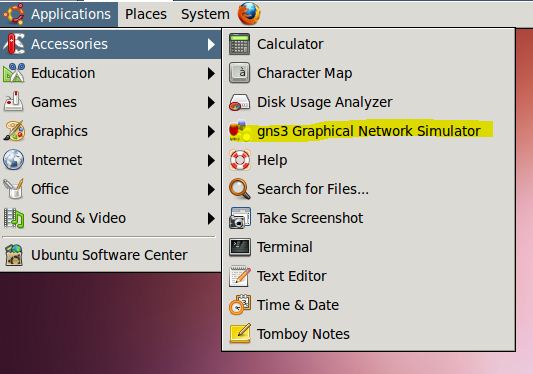Open Help from Accessories
This screenshot has height=374, width=533.
click(368, 160)
